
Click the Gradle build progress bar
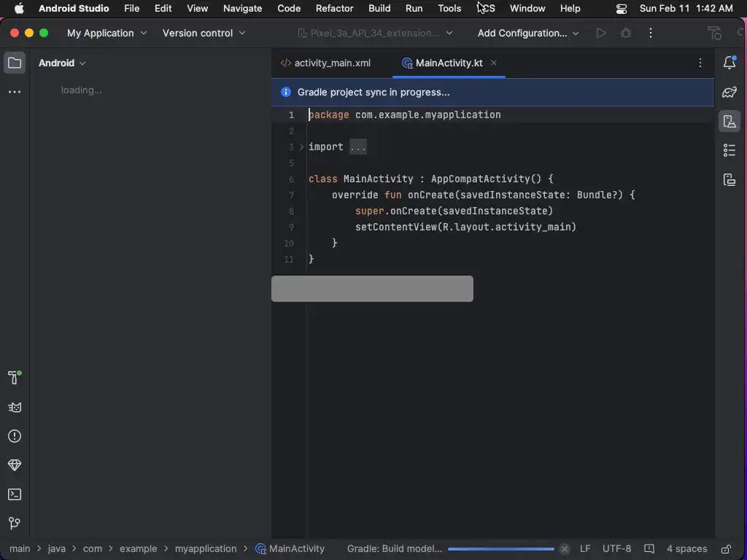[x=500, y=549]
